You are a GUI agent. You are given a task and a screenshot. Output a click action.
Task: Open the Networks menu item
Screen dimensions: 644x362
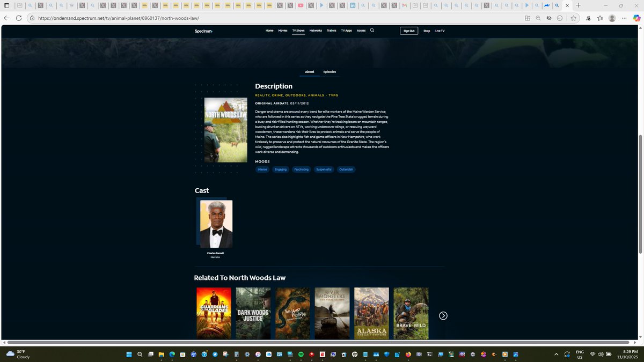click(x=316, y=31)
